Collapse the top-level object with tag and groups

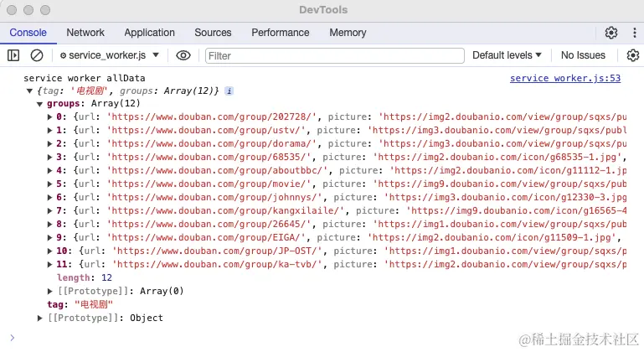(29, 91)
